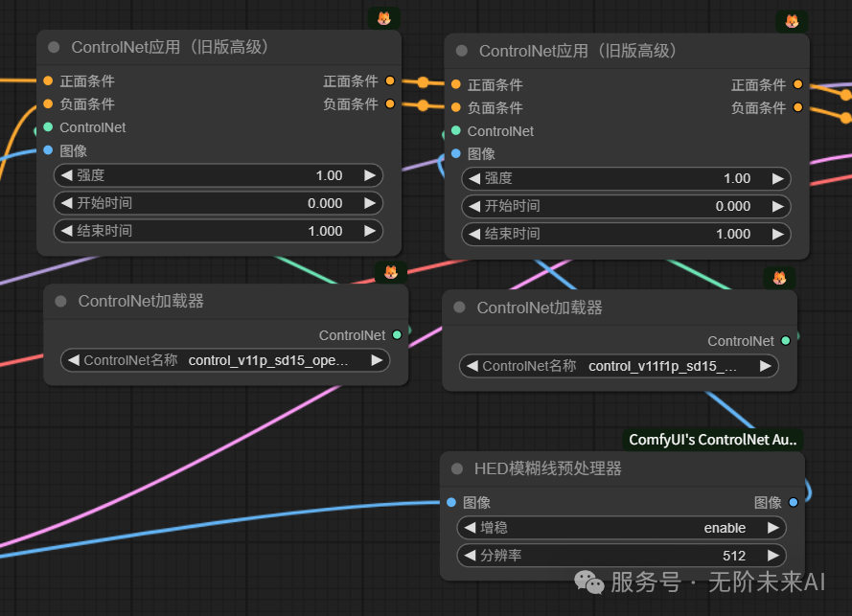852x616 pixels.
Task: Decrease 开始时间 using the left arrow on right node
Action: coord(472,206)
